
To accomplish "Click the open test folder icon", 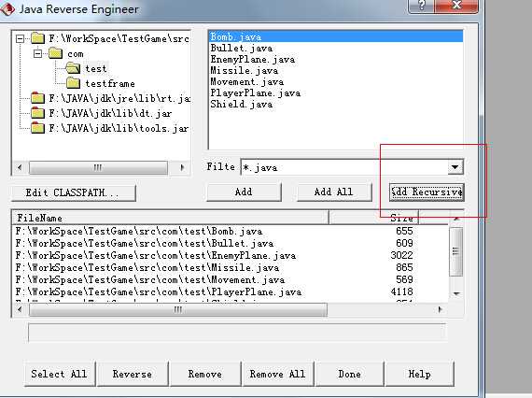I will coord(73,68).
